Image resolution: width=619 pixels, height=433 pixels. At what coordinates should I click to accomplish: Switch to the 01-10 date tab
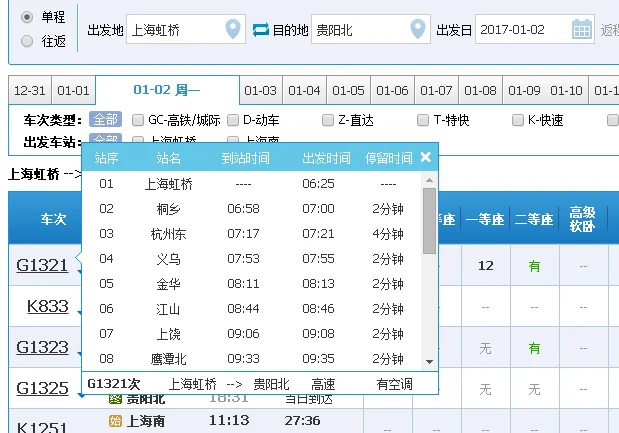pyautogui.click(x=566, y=91)
